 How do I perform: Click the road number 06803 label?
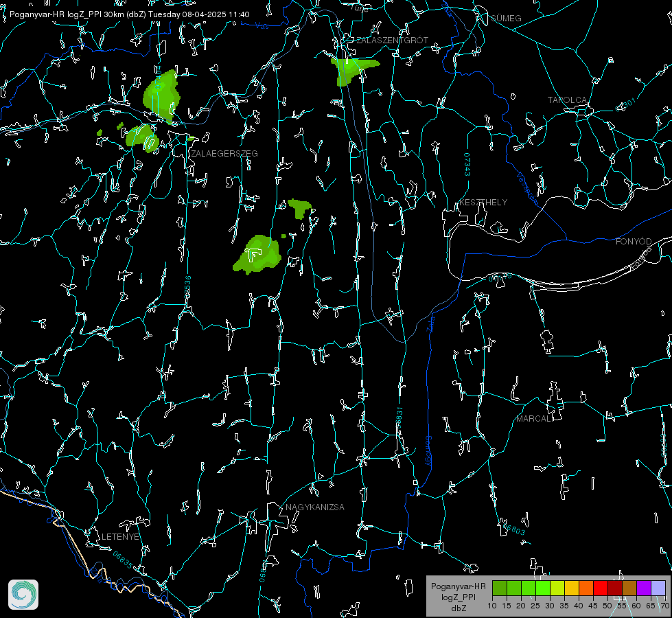coord(513,529)
